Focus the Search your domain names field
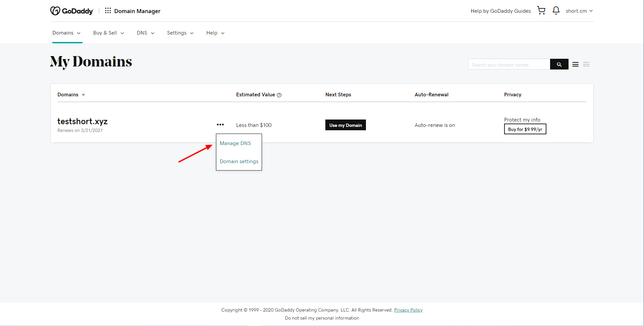 click(509, 64)
